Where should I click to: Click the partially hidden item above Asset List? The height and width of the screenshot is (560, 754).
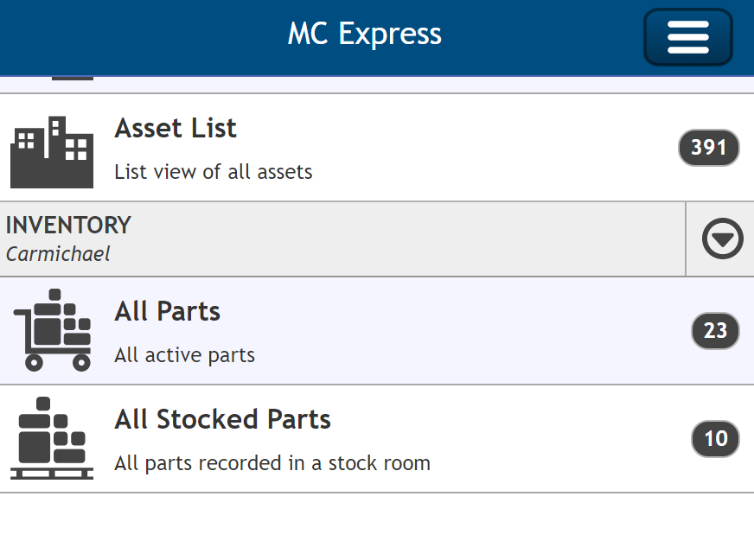point(377,85)
